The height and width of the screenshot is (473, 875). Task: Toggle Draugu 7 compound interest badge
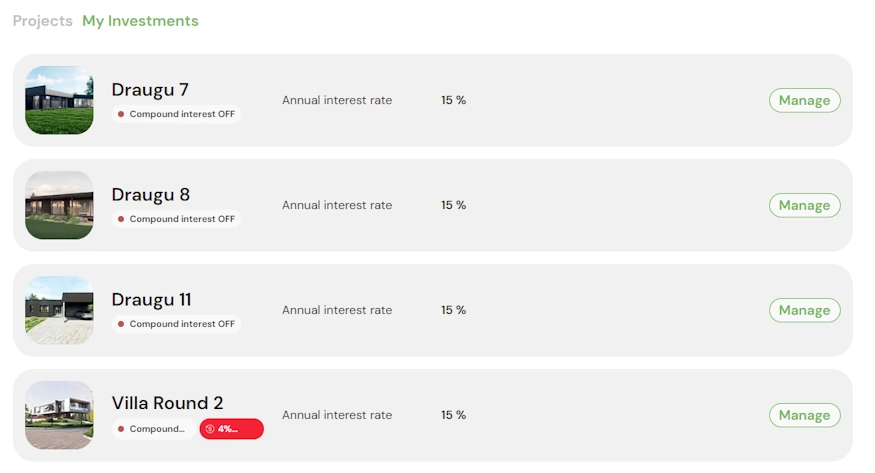click(x=176, y=114)
